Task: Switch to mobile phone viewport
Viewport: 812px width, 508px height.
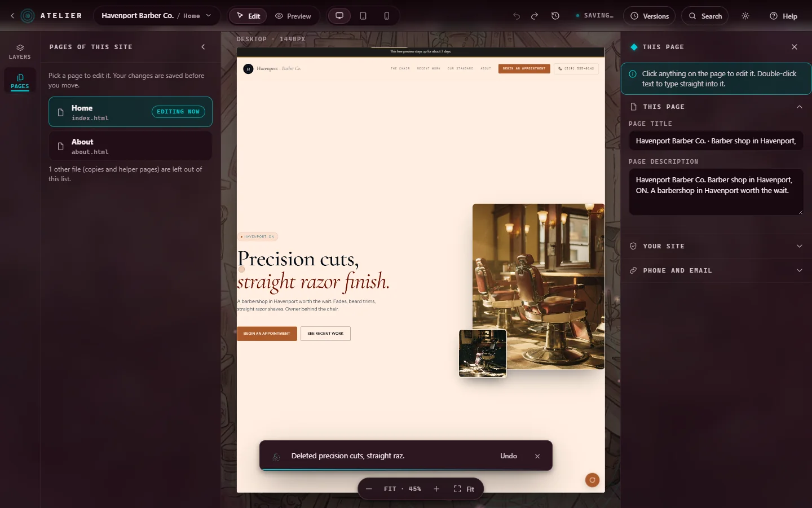Action: click(387, 16)
